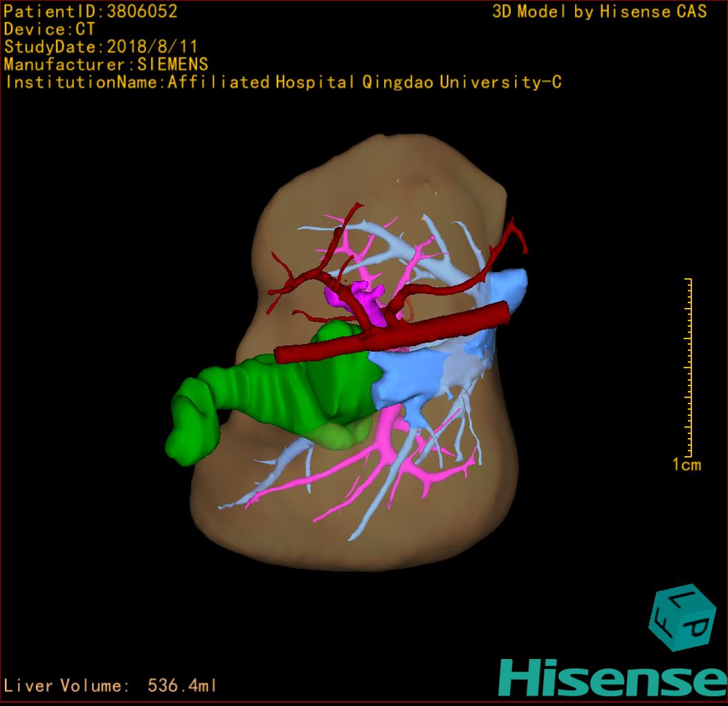The image size is (728, 706).
Task: Click the yellow scale ruler
Action: click(689, 365)
